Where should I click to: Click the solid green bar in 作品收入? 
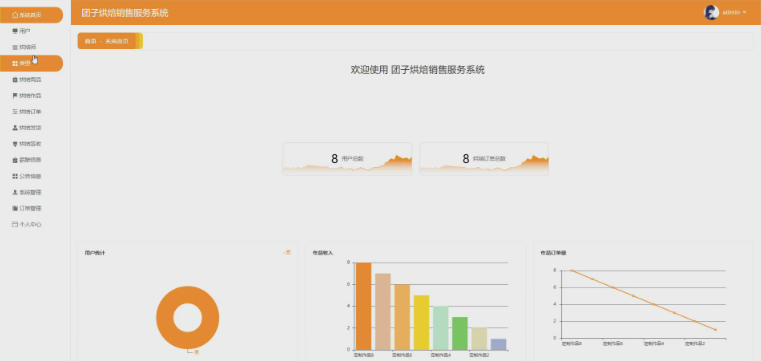click(x=460, y=333)
